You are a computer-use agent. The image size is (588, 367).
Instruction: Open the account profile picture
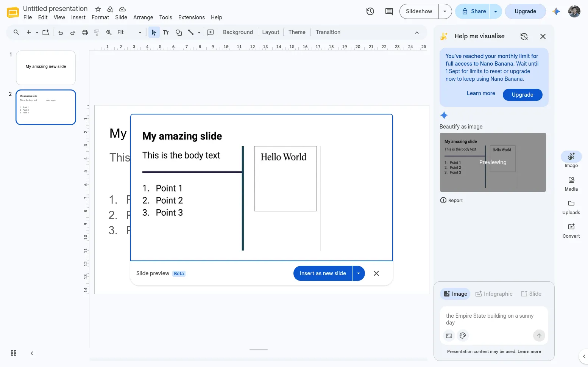[574, 11]
